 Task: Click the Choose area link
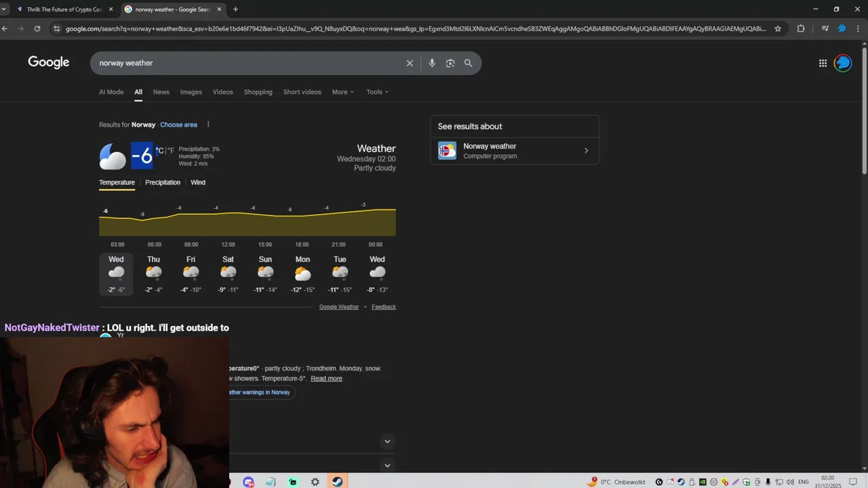pyautogui.click(x=178, y=125)
